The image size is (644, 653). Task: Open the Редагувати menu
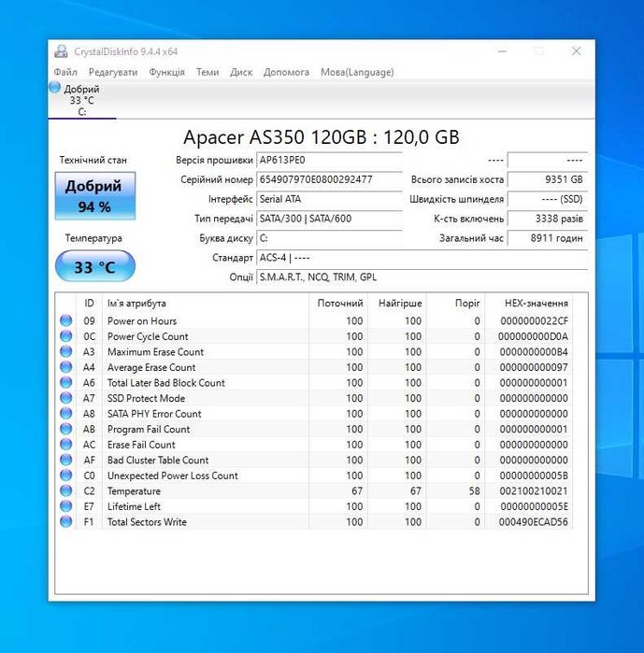(113, 72)
